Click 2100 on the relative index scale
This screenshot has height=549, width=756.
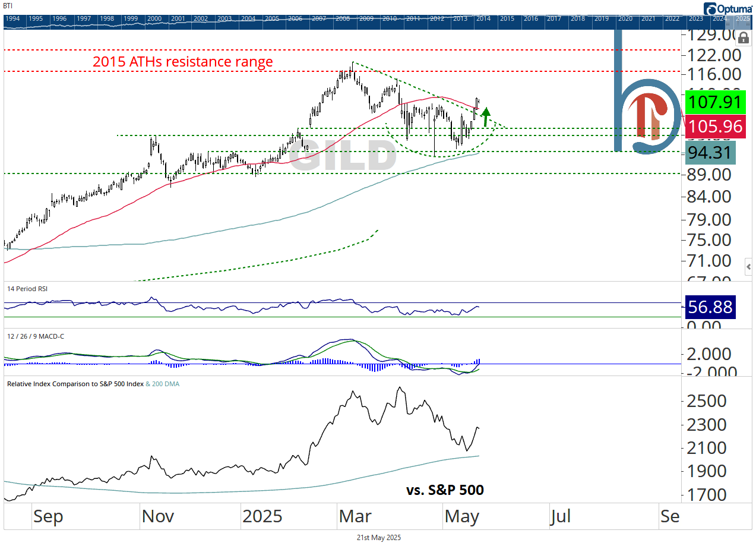click(x=706, y=448)
